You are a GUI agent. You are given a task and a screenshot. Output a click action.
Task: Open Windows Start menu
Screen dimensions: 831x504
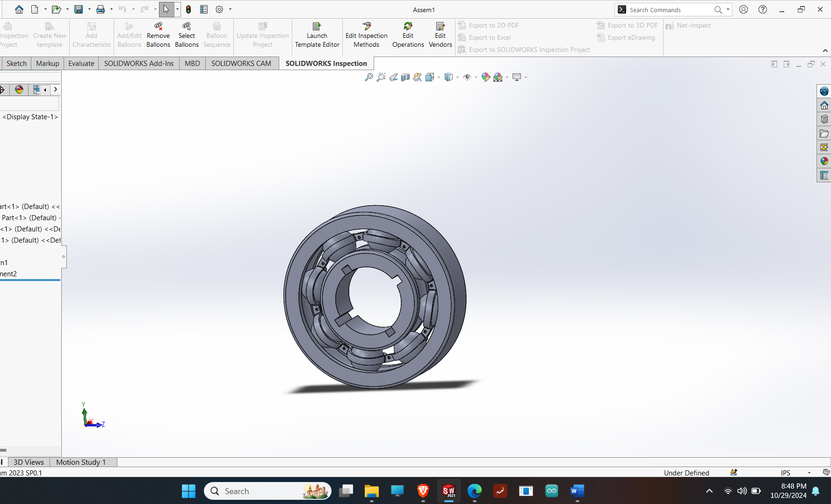[188, 491]
